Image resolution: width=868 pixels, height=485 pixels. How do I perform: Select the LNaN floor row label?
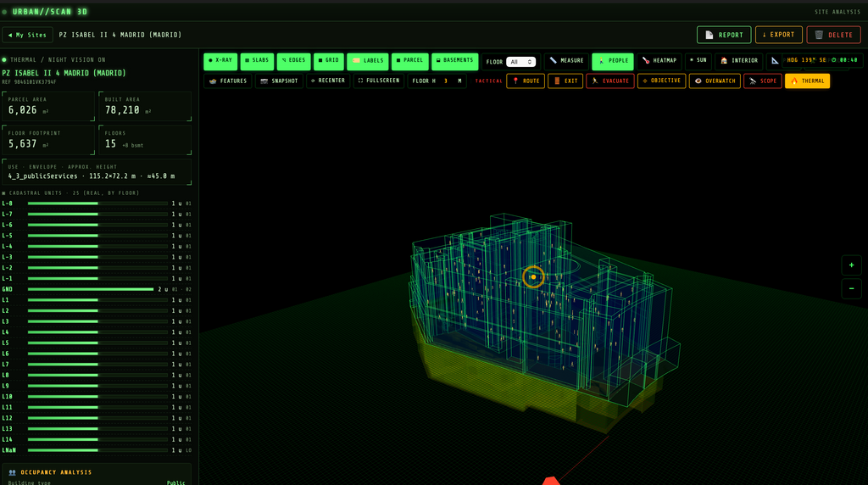pyautogui.click(x=8, y=450)
